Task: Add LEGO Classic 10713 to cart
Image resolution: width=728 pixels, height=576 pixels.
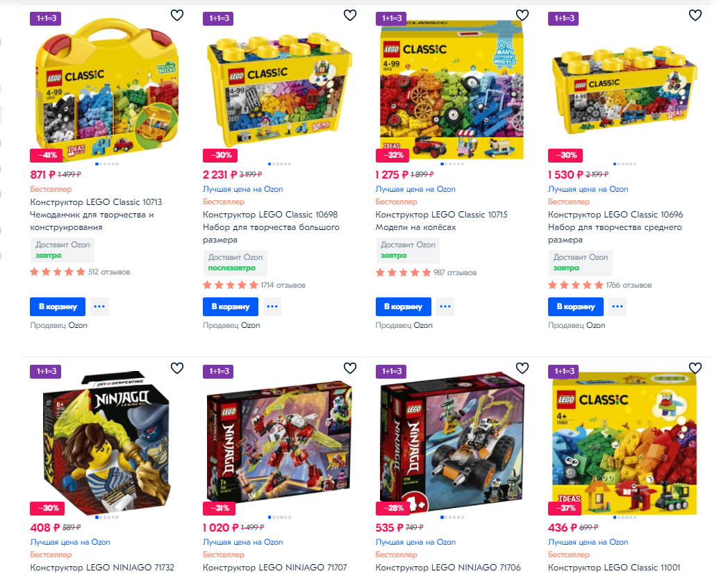Action: pyautogui.click(x=58, y=306)
